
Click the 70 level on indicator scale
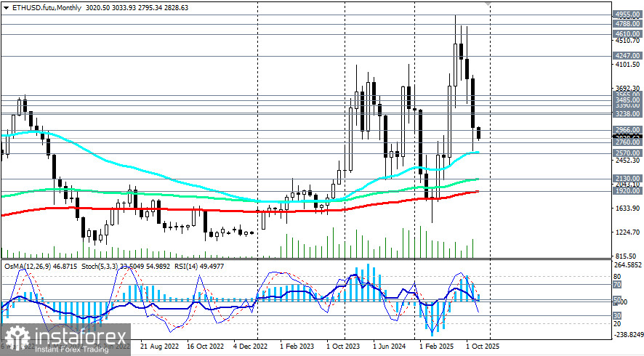coord(617,284)
